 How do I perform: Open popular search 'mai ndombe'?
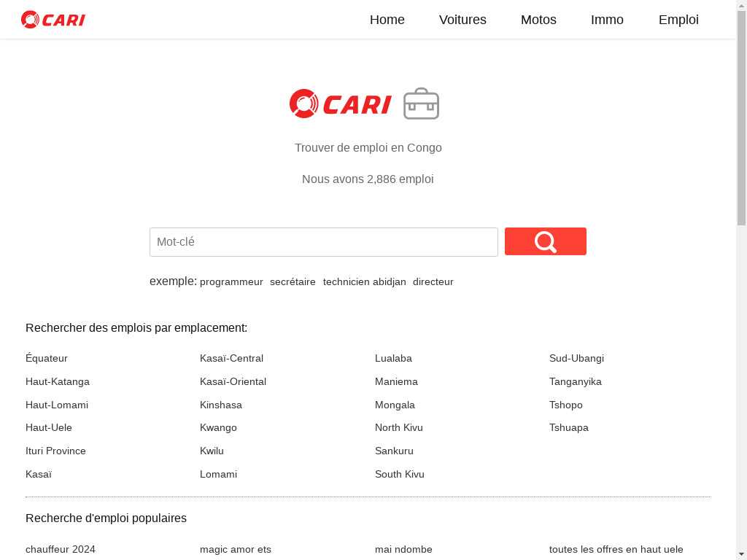(x=403, y=550)
